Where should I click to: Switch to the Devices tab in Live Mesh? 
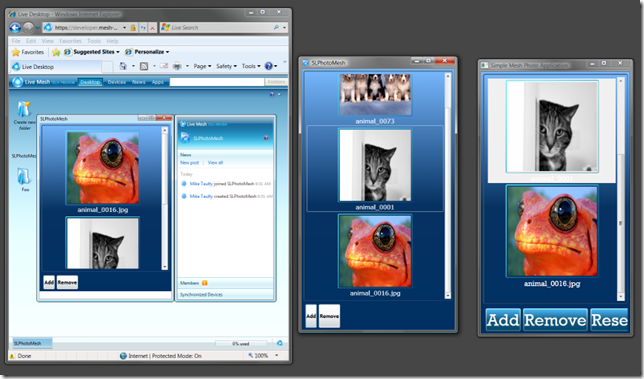[117, 82]
